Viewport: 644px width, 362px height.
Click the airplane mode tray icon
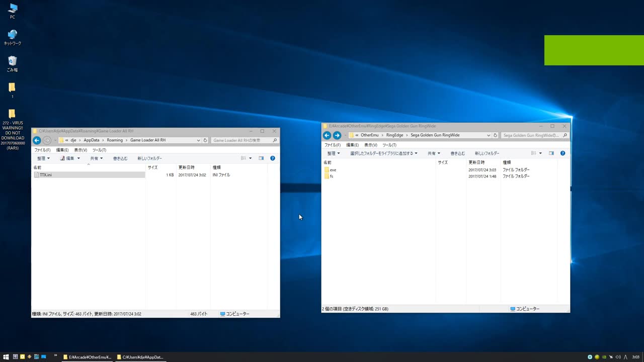point(611,357)
